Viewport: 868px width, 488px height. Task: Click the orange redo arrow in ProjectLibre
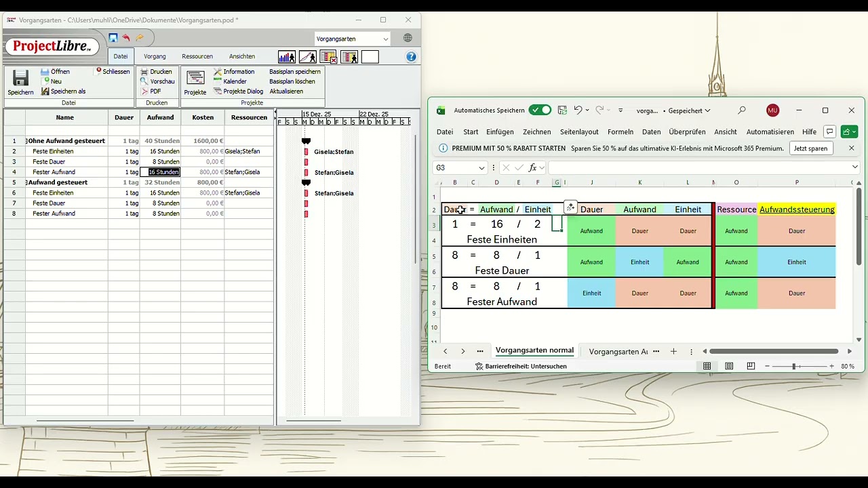click(140, 38)
